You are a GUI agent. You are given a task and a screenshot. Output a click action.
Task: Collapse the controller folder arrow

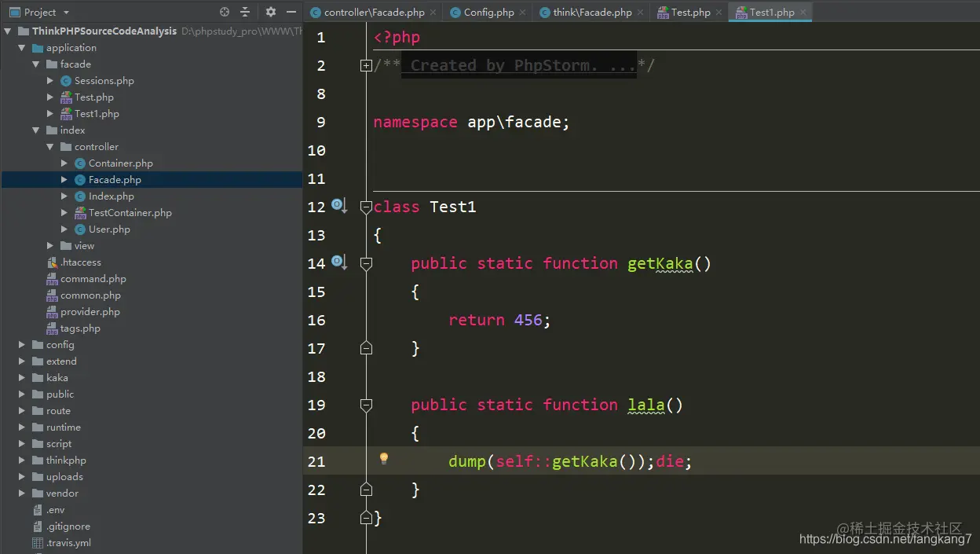pyautogui.click(x=50, y=147)
